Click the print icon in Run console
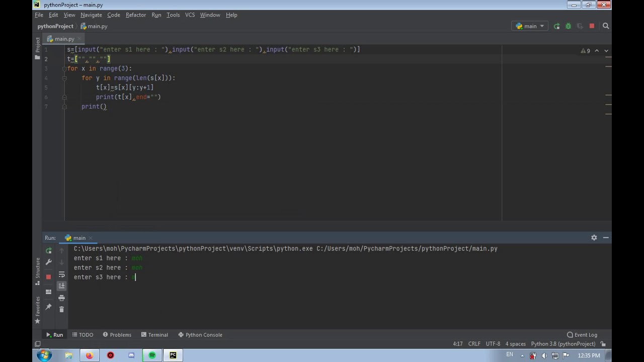644x362 pixels. 61,298
